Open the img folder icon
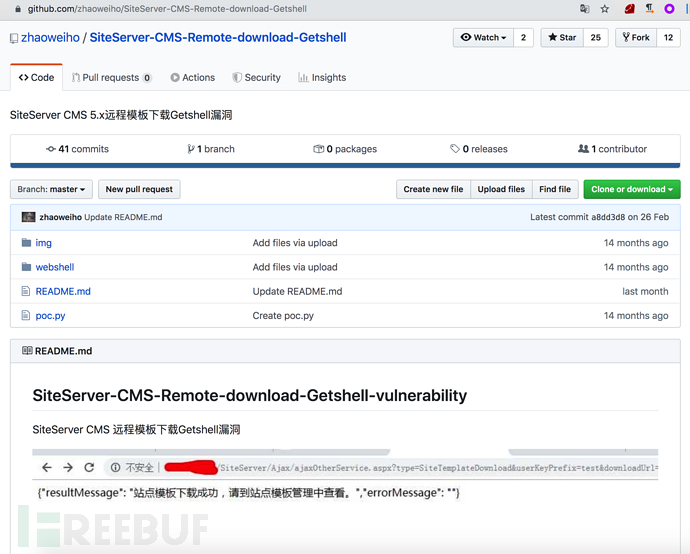Viewport: 690px width, 554px height. 26,242
